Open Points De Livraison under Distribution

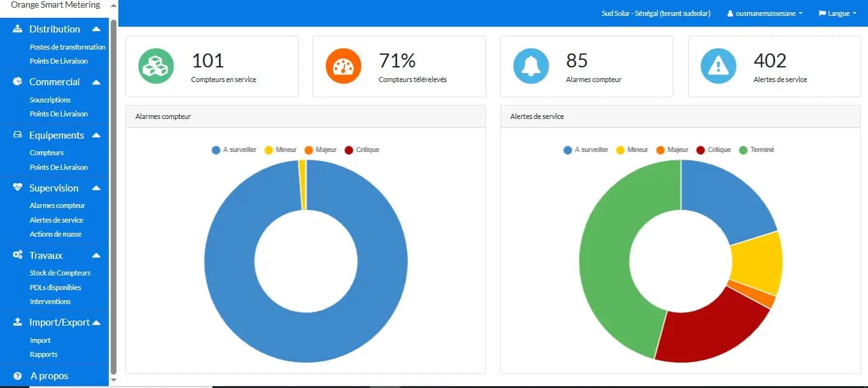tap(59, 61)
